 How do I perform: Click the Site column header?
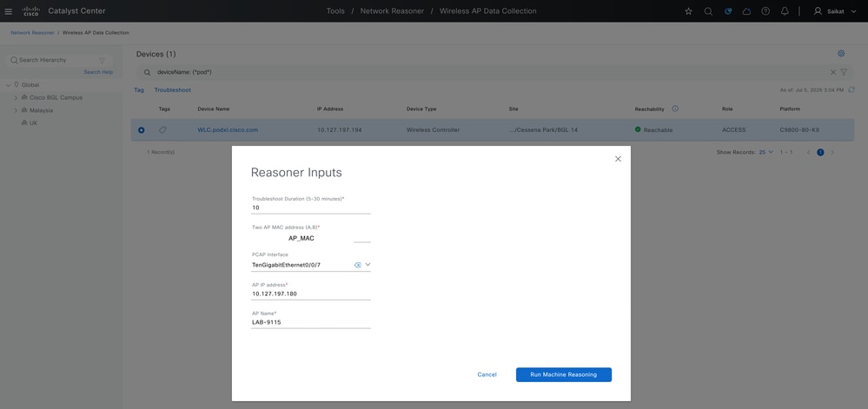(514, 109)
